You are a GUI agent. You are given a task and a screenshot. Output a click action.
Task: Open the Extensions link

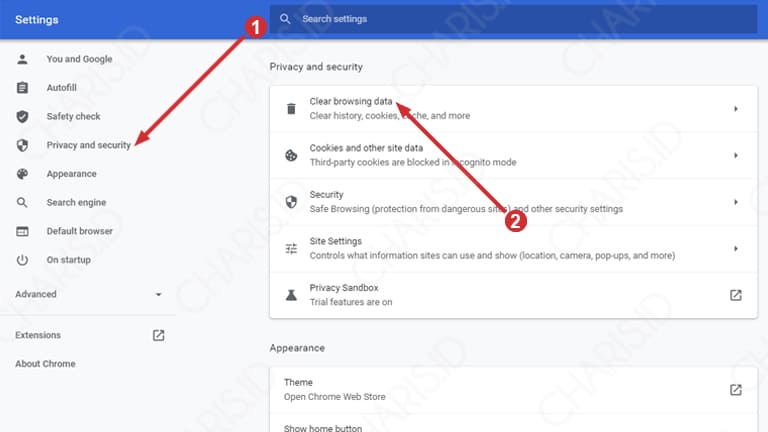(x=38, y=335)
